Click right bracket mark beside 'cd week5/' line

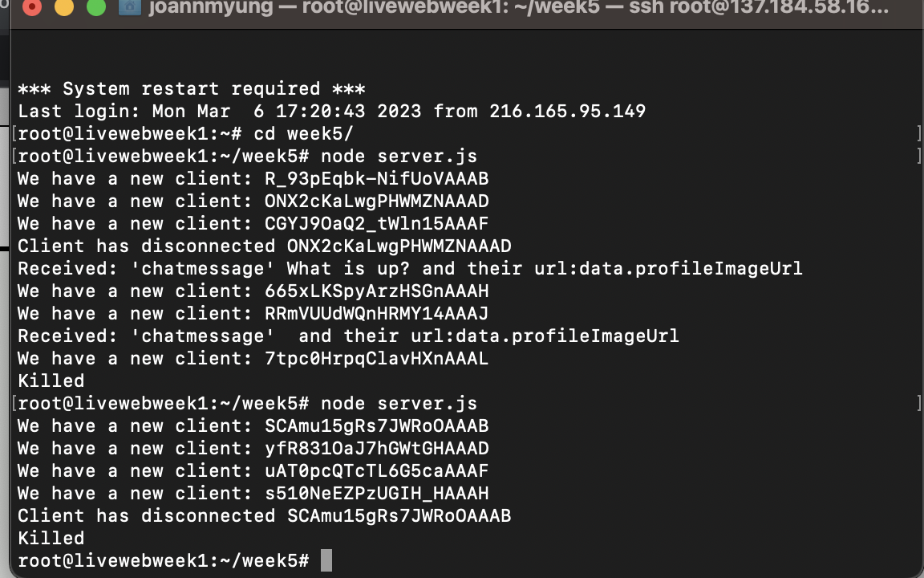click(x=918, y=133)
